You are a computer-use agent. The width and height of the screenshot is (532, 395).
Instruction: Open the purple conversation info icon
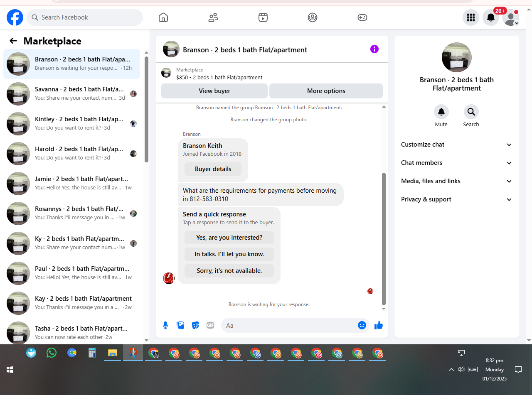click(374, 49)
